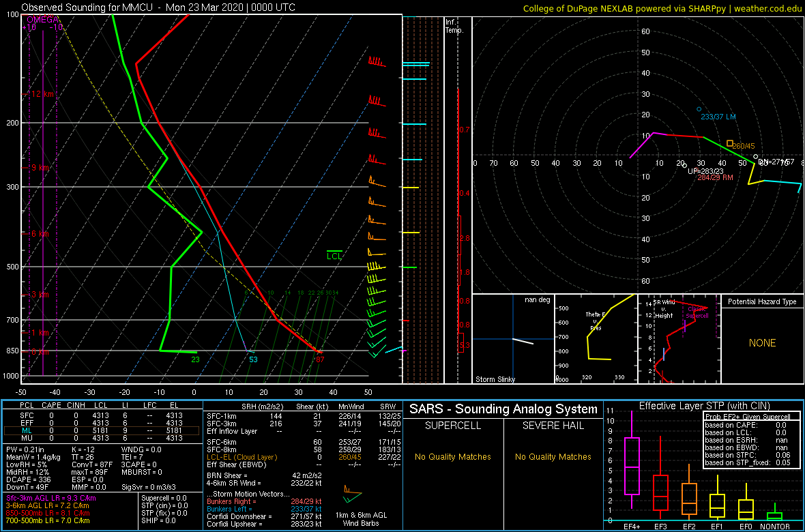This screenshot has height=532, width=805.
Task: Click the '3 km' height label
Action: click(x=40, y=295)
